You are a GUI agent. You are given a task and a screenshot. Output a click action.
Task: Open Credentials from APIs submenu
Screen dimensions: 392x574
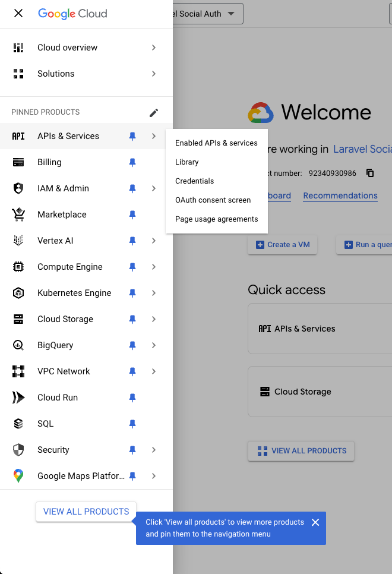[216, 181]
